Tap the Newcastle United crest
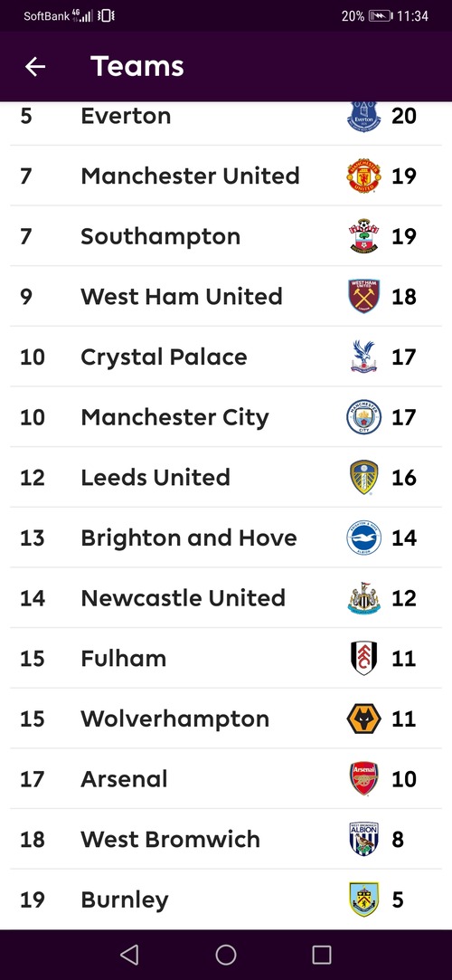 tap(364, 598)
